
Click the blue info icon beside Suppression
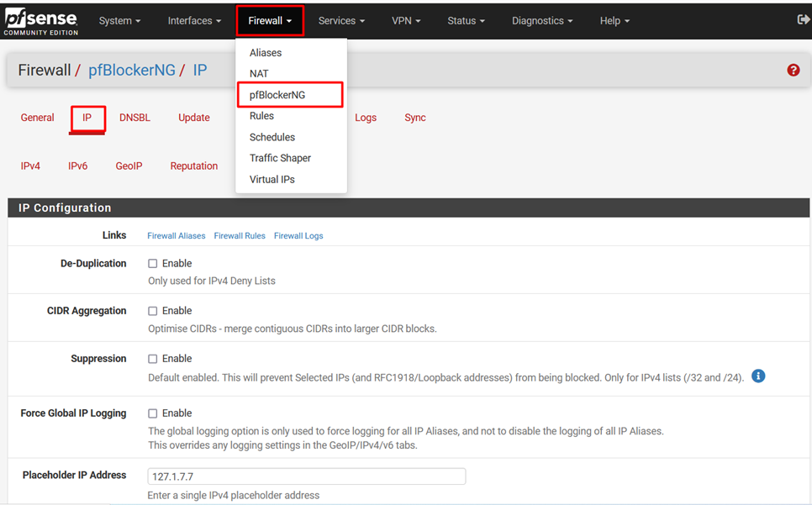[x=758, y=376]
